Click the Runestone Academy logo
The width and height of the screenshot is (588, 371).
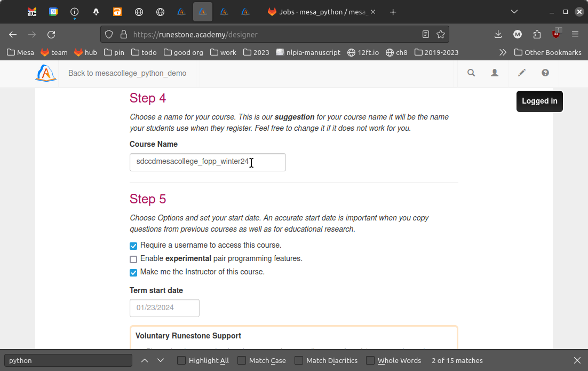coord(46,73)
